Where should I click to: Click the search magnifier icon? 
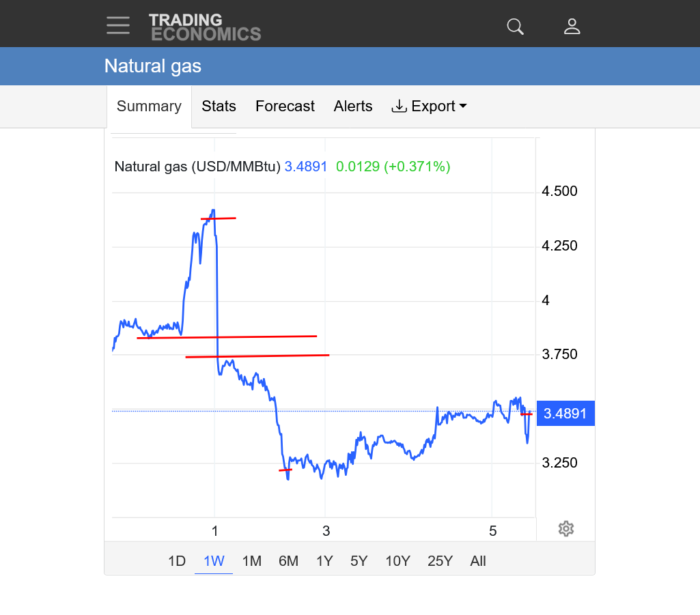[515, 27]
